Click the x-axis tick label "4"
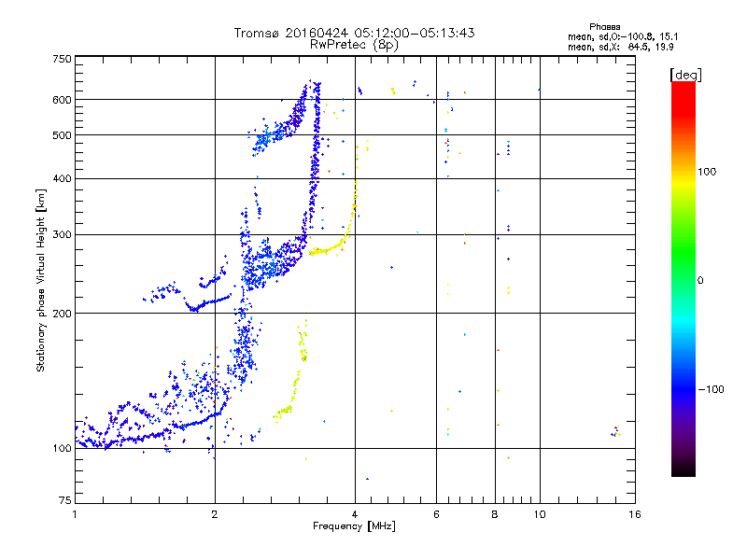Viewport: 747px width, 560px height. tap(355, 514)
